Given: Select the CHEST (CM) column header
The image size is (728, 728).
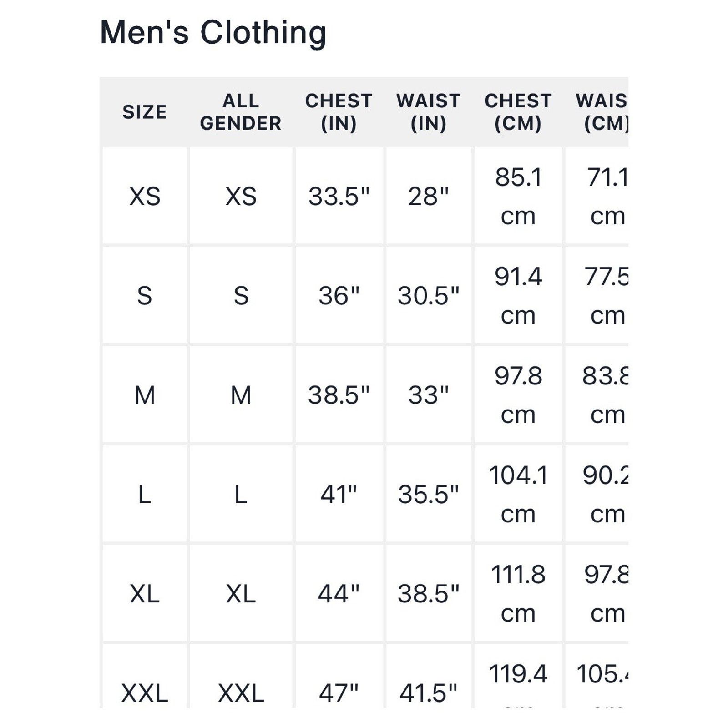Looking at the screenshot, I should (x=518, y=112).
